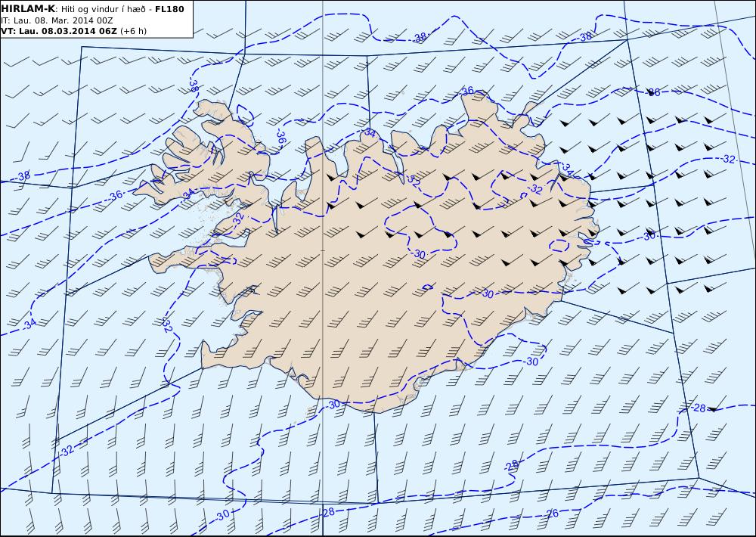756x537 pixels.
Task: Click the -38 label at the top right
Action: click(x=584, y=36)
